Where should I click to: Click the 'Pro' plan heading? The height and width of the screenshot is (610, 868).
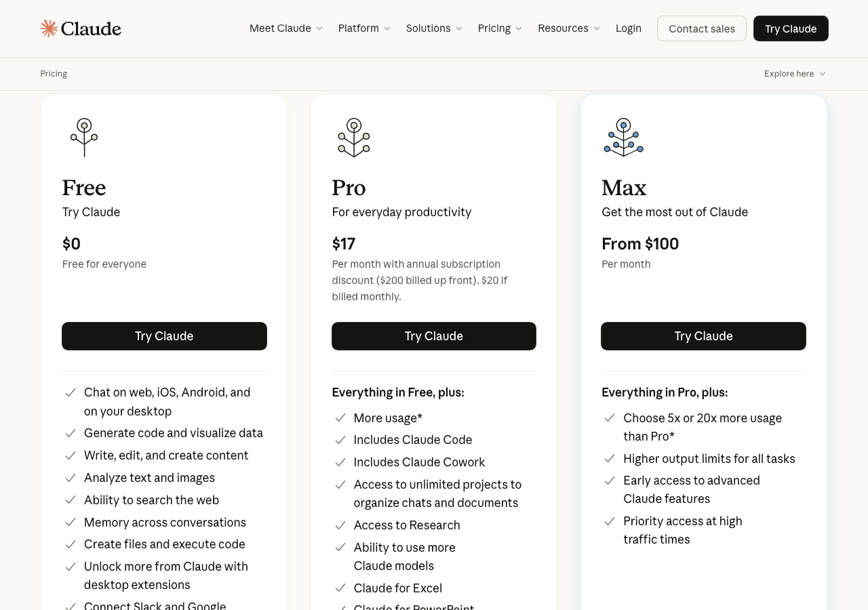[349, 187]
